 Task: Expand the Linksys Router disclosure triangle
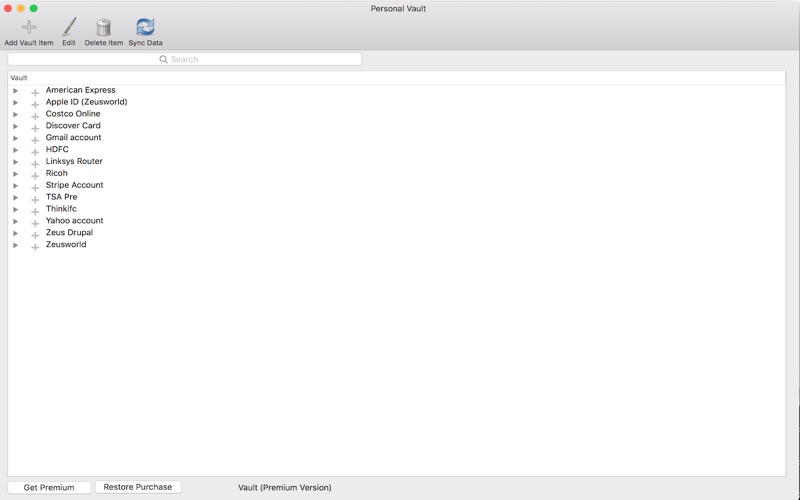[15, 162]
